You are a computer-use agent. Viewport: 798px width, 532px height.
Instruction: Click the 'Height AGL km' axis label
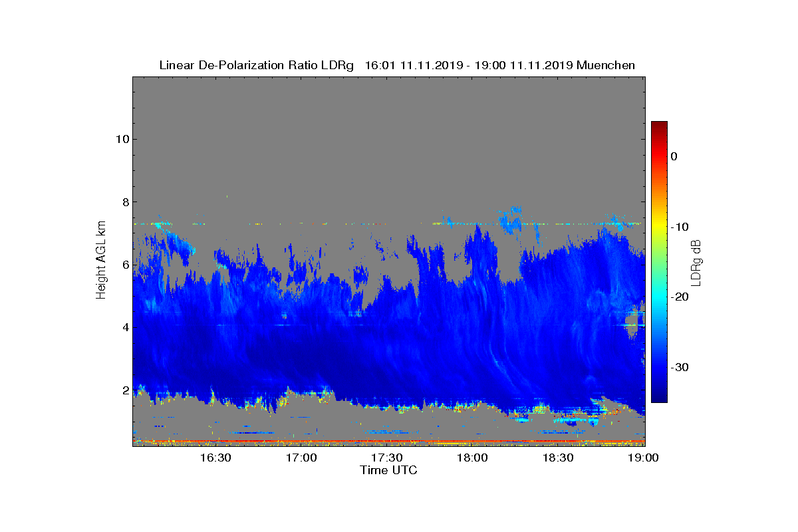(x=101, y=261)
